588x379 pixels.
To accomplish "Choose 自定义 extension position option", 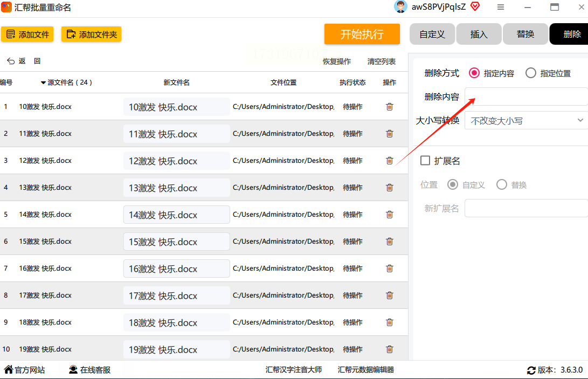I will coord(453,184).
